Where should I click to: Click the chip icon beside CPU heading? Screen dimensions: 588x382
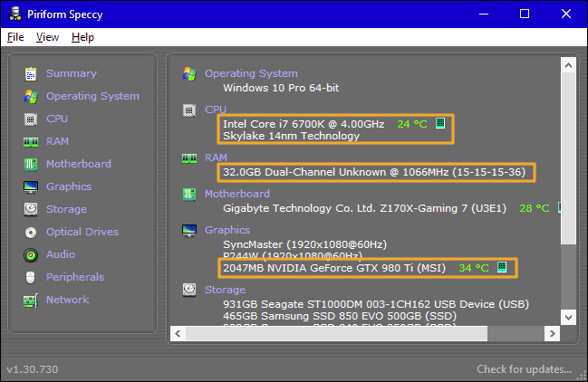(189, 110)
